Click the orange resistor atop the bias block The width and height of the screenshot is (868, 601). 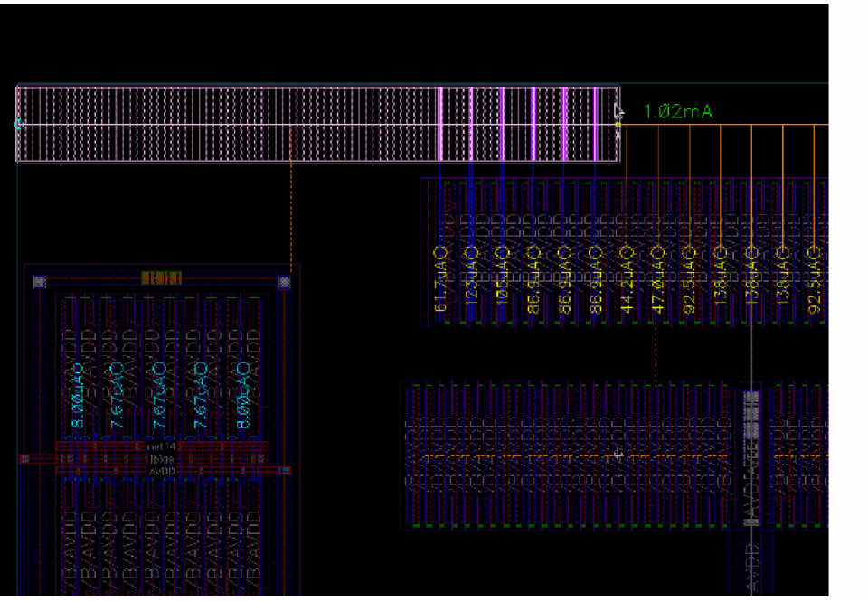pyautogui.click(x=162, y=277)
